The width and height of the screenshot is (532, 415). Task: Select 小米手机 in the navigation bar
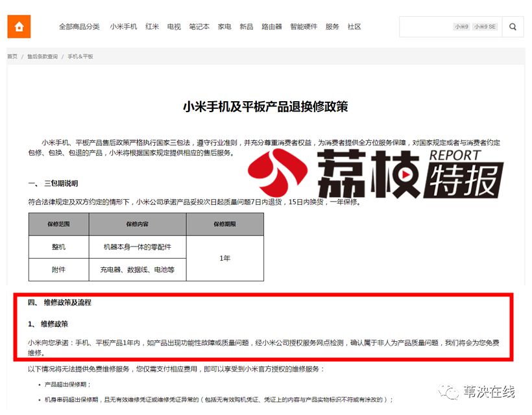(123, 27)
